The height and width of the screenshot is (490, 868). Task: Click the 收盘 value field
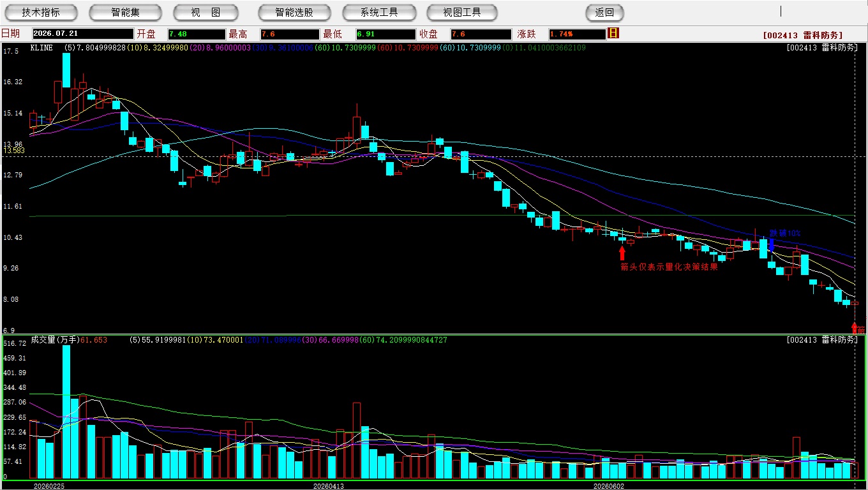[x=481, y=34]
